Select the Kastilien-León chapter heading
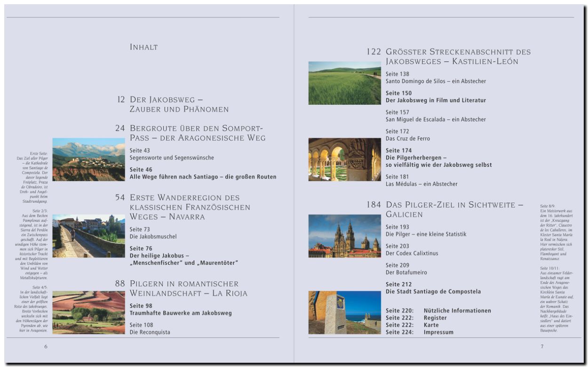Screen dimensions: 588x367 458,56
